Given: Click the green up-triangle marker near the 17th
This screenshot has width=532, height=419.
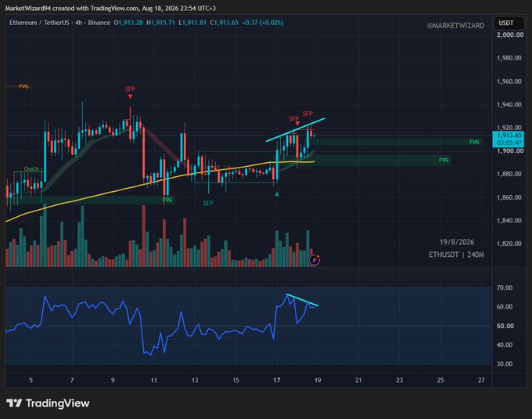Looking at the screenshot, I should click(277, 194).
